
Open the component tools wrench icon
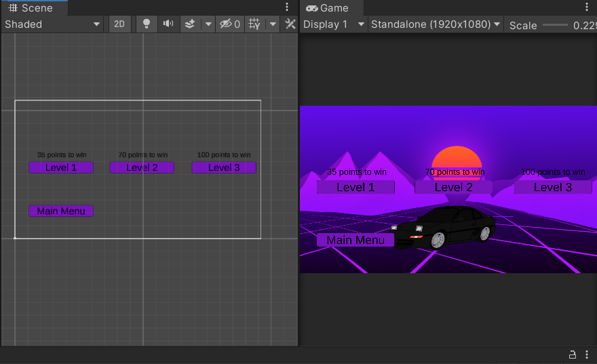(290, 24)
